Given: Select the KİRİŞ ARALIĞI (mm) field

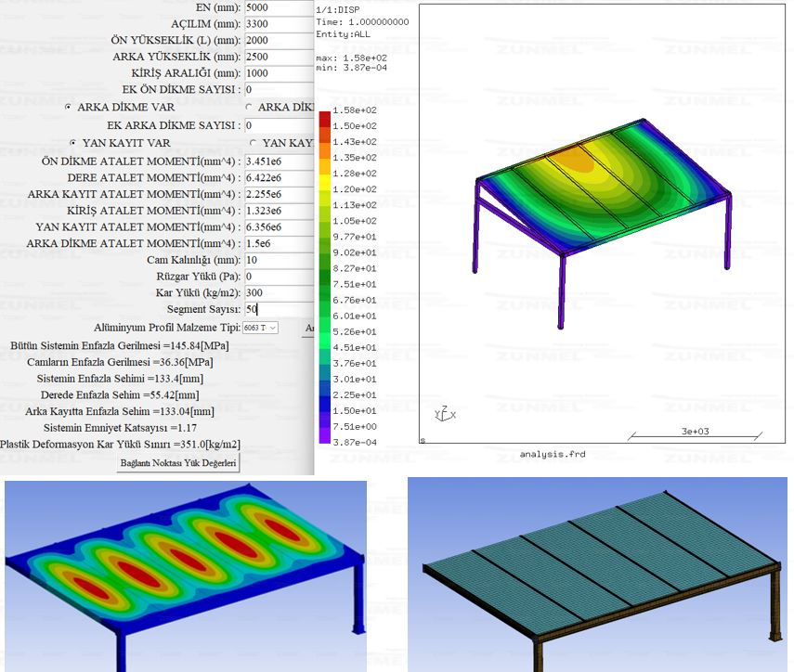Looking at the screenshot, I should 277,73.
